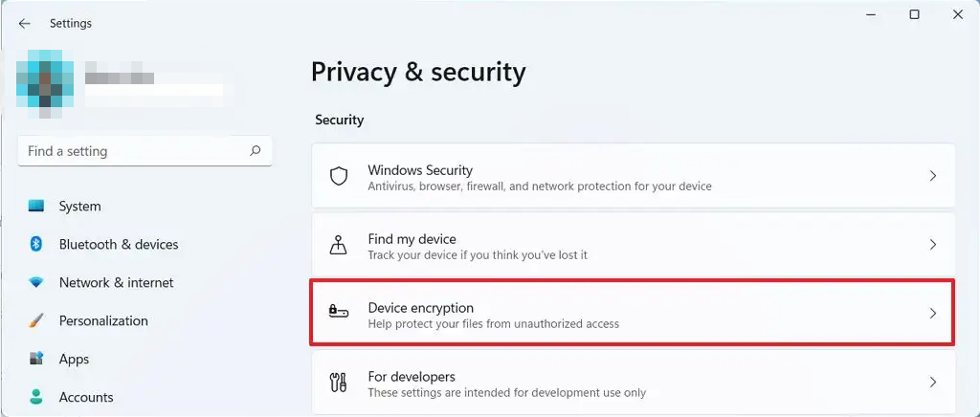Go to Bluetooth & devices section

coord(119,244)
